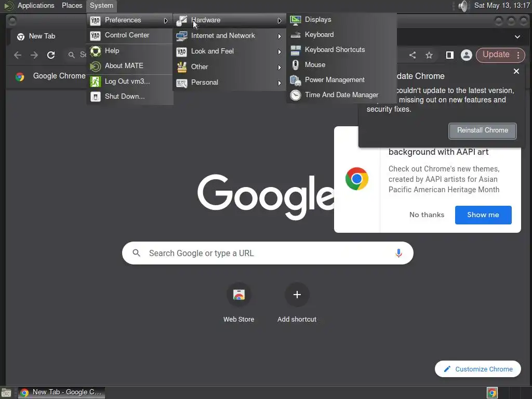Click the Time And Date clock icon
532x399 pixels.
pos(296,96)
